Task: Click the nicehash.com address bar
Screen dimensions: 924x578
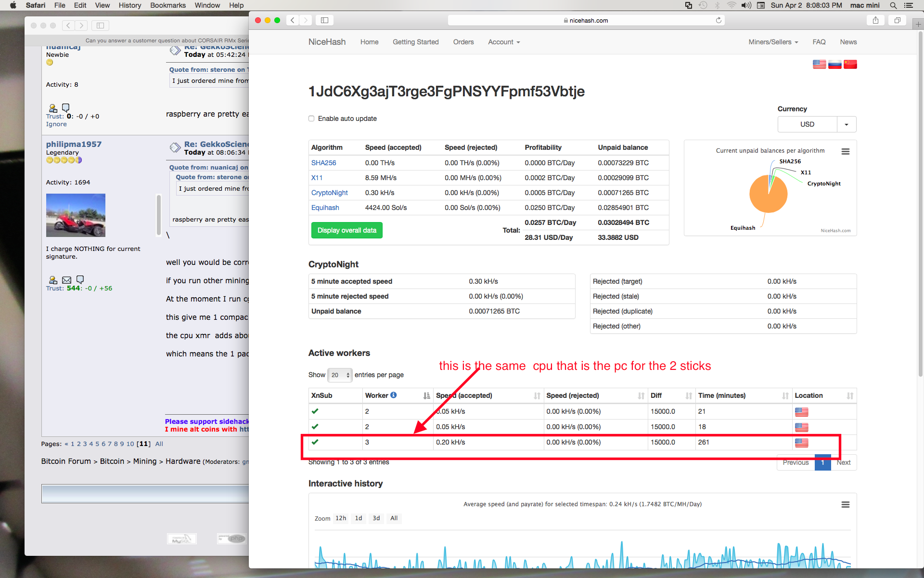Action: [586, 20]
